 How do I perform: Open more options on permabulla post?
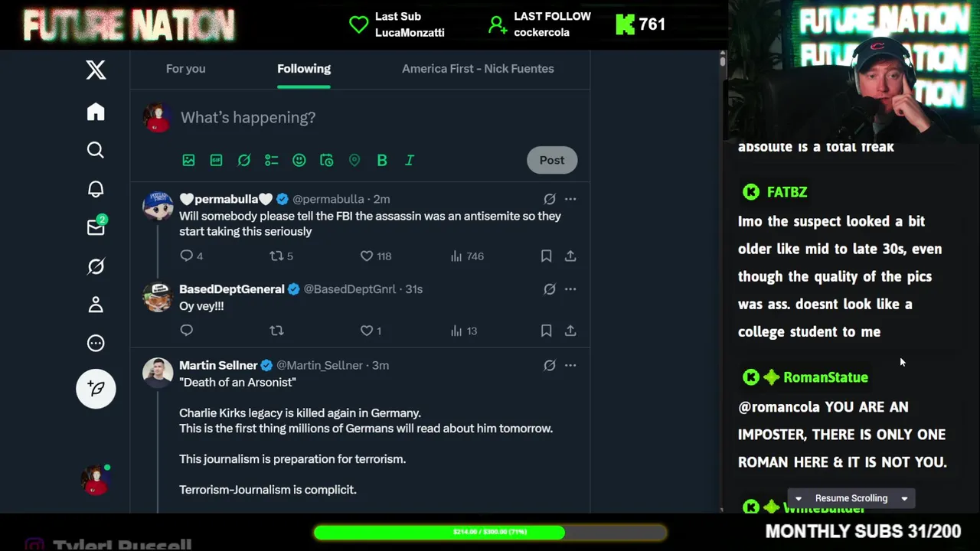(x=570, y=199)
